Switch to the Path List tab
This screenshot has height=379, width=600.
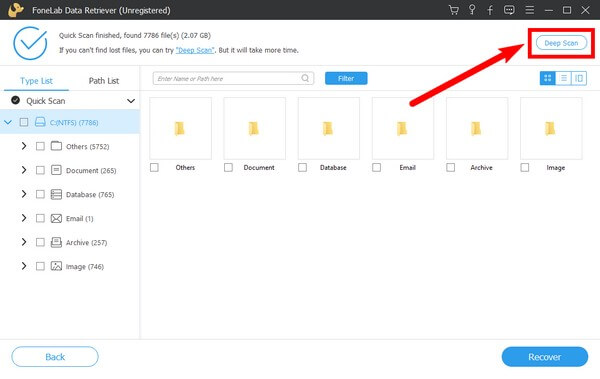(x=104, y=81)
